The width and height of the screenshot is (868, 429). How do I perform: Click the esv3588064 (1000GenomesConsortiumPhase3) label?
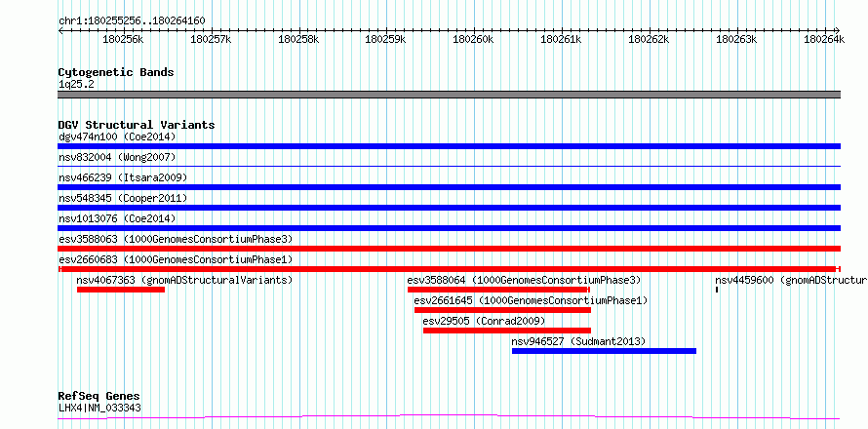coord(524,280)
